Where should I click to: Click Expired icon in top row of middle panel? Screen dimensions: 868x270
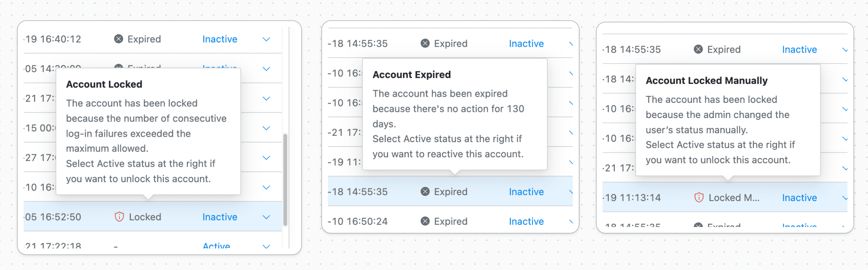pos(425,43)
